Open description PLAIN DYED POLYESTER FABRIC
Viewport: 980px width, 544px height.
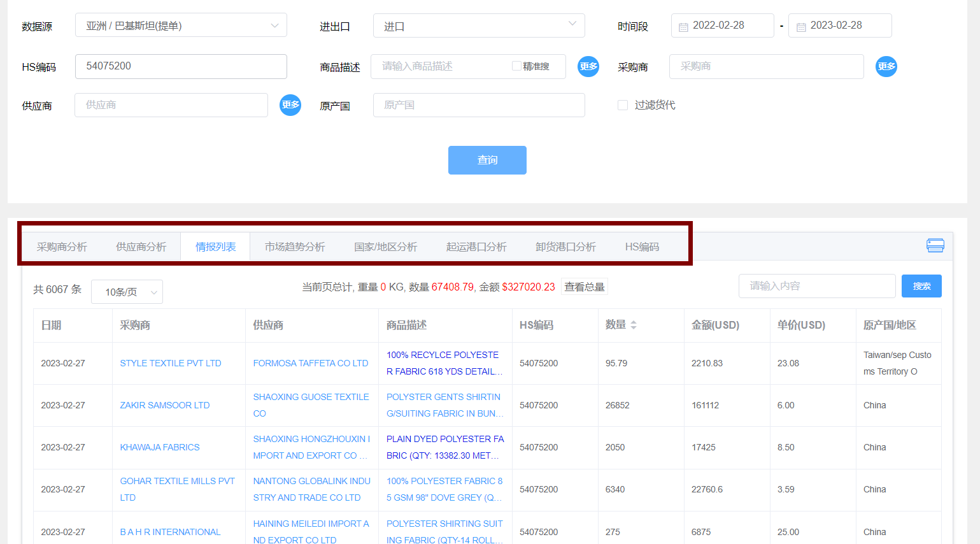[x=445, y=447]
